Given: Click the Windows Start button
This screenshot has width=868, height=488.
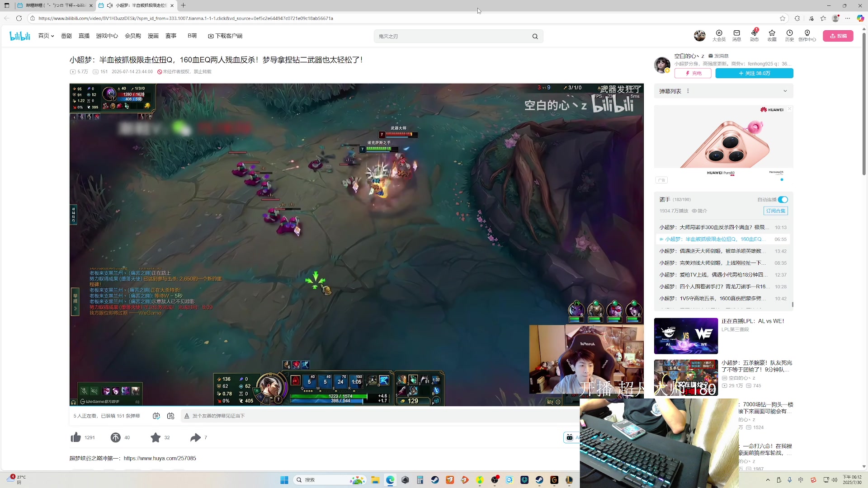Looking at the screenshot, I should pos(284,480).
